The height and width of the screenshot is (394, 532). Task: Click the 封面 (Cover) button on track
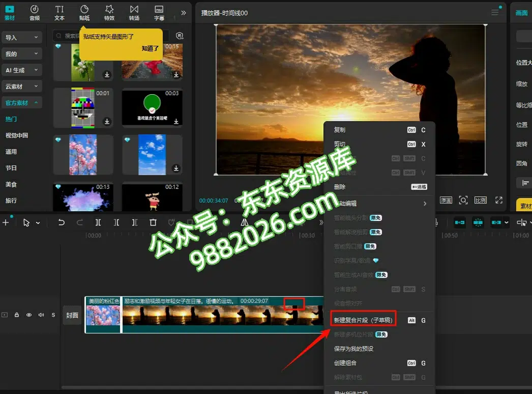(72, 315)
